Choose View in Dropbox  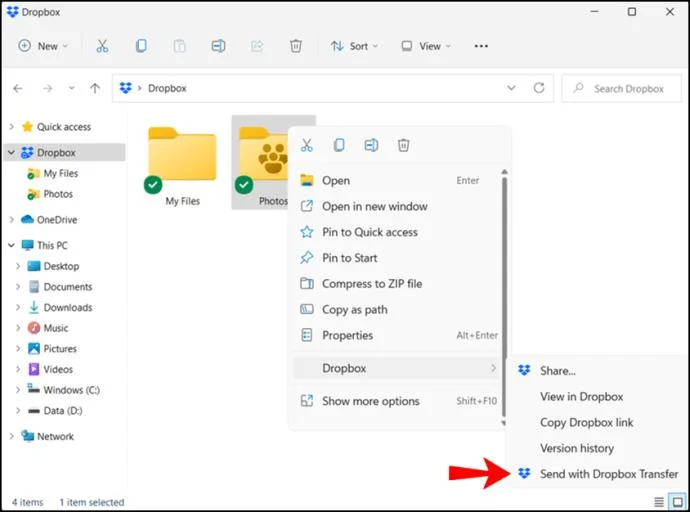coord(597,397)
